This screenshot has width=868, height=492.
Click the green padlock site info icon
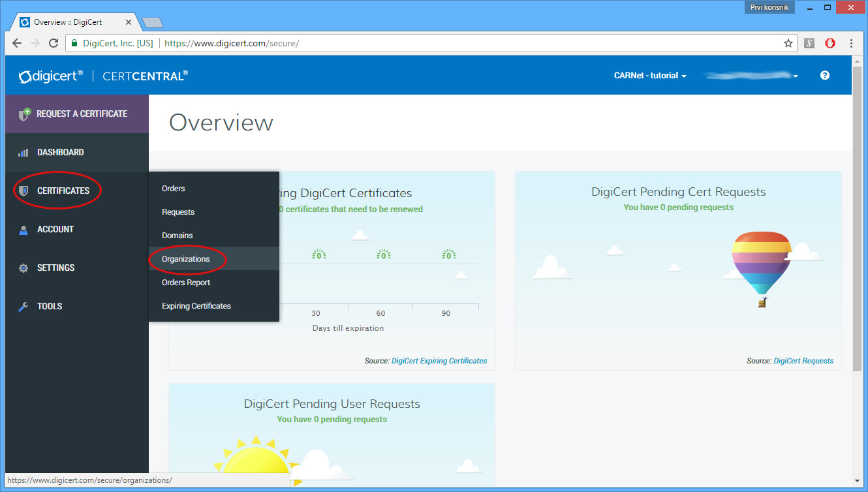click(74, 43)
